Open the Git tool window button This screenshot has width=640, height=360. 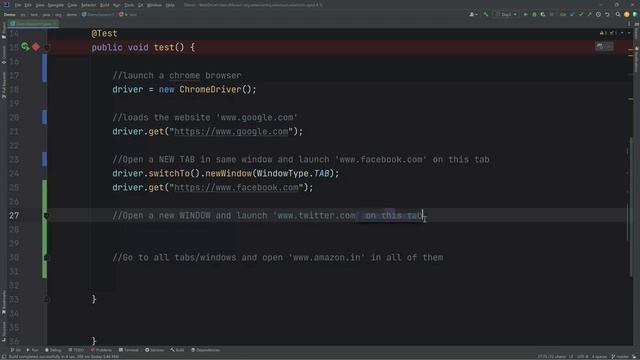pyautogui.click(x=16, y=350)
